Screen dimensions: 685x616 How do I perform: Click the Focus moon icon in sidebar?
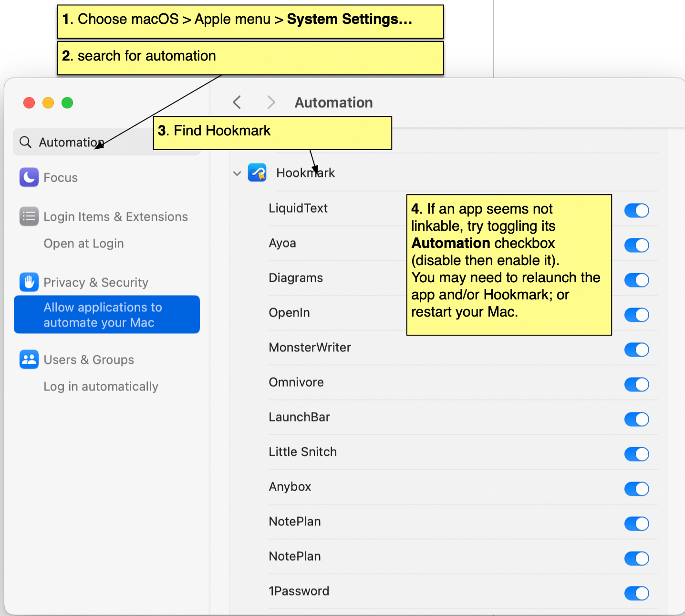pyautogui.click(x=29, y=177)
